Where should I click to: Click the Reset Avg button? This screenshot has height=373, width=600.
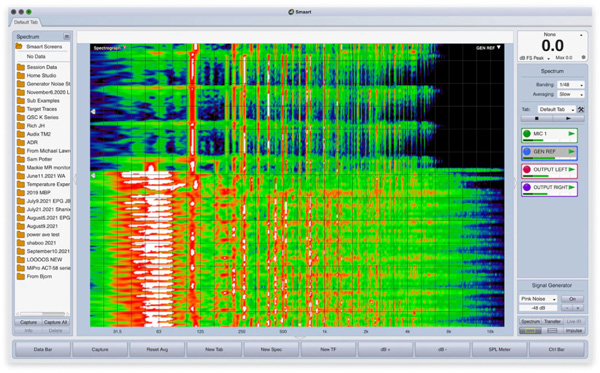[x=157, y=349]
